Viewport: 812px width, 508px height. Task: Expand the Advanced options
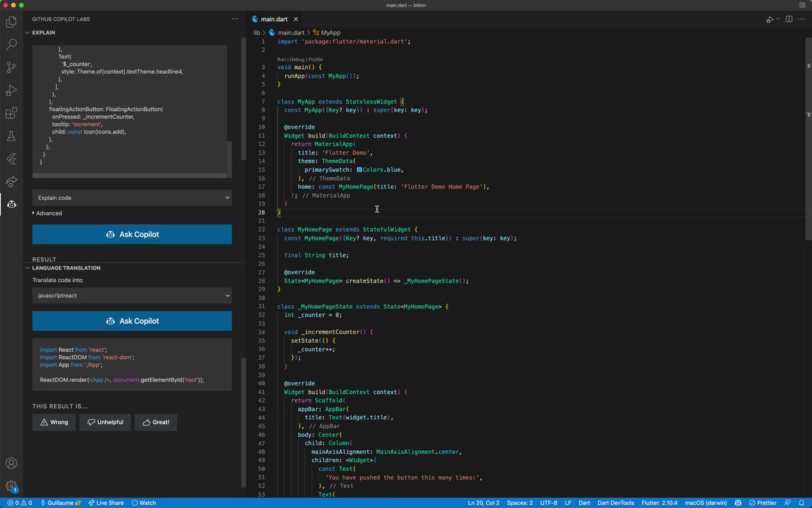[47, 213]
